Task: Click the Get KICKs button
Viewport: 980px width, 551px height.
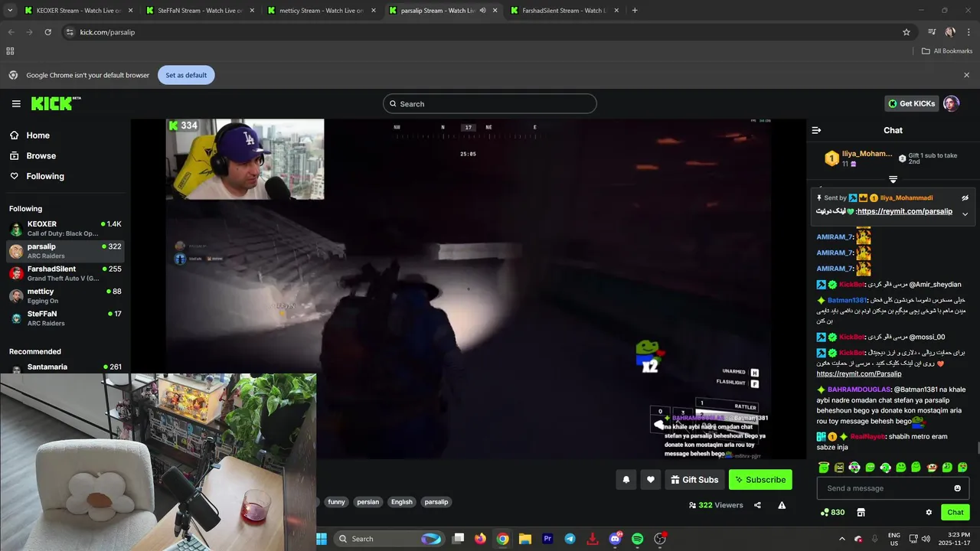Action: (911, 103)
